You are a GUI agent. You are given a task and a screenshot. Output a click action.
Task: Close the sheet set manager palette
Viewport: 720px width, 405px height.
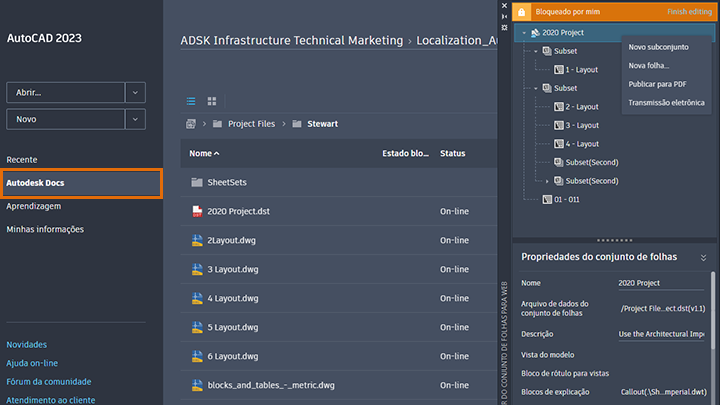click(x=503, y=4)
